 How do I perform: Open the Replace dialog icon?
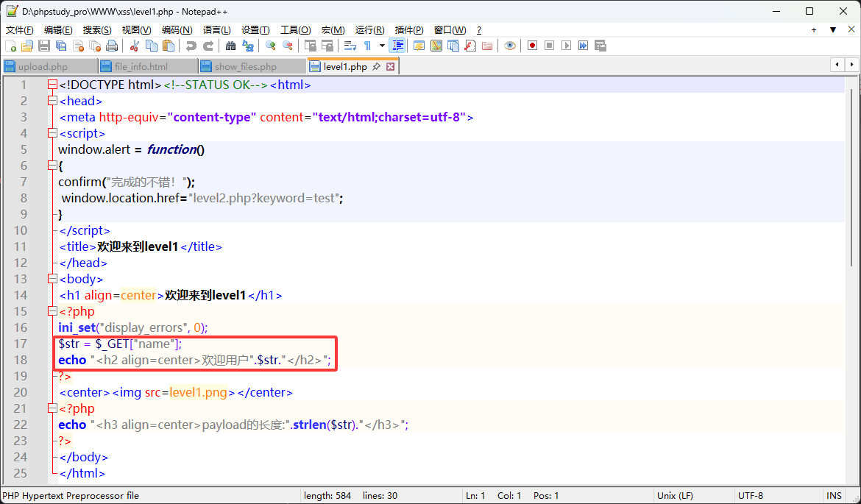(248, 46)
